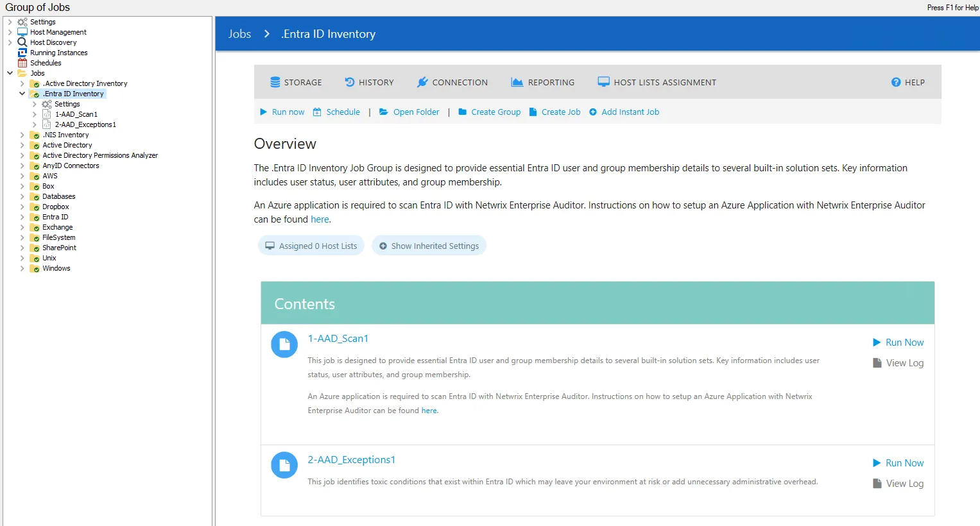980x526 pixels.
Task: Click View Log for 2-AAD_Exceptions1
Action: [x=898, y=484]
